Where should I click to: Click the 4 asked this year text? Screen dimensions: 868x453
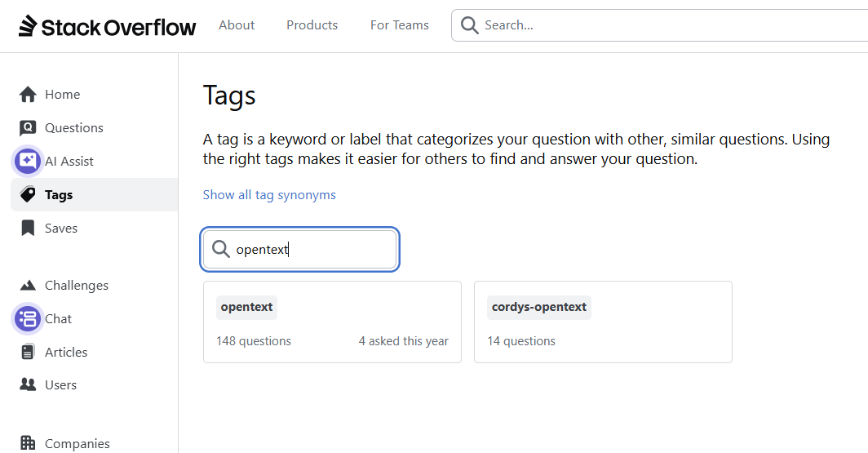pos(404,341)
